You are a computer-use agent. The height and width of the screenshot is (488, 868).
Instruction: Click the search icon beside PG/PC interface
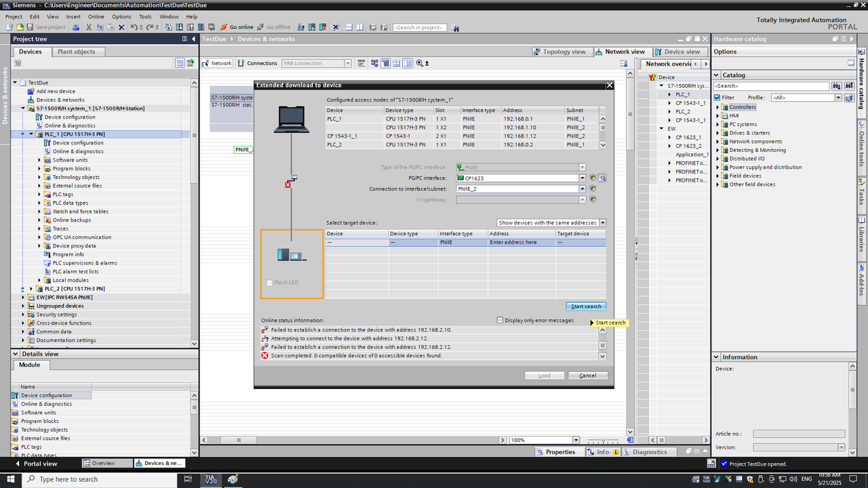tap(601, 178)
